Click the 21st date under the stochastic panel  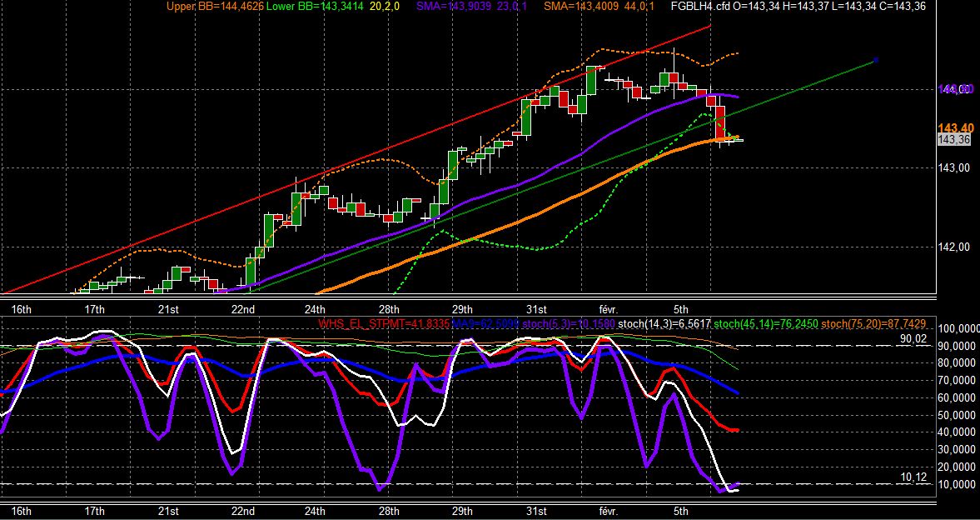coord(168,511)
